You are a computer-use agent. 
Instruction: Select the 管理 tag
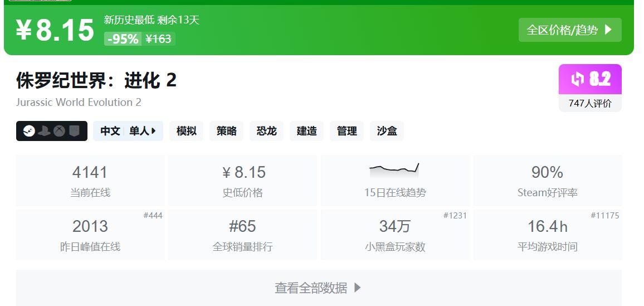pos(347,131)
